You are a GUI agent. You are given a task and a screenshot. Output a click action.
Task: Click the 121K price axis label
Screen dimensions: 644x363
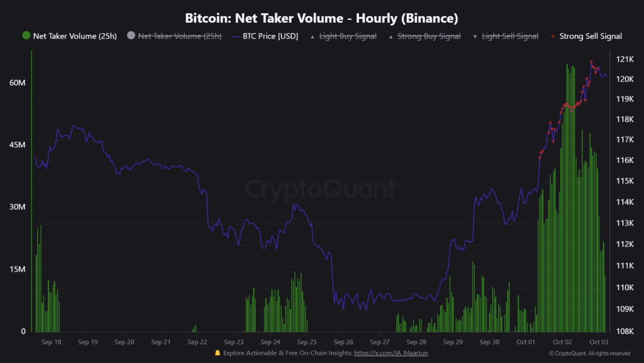tap(625, 59)
